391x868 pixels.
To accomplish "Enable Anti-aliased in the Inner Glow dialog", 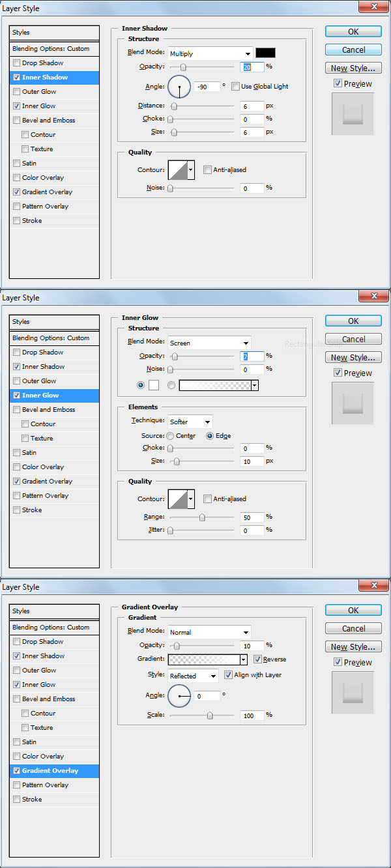I will (x=207, y=499).
